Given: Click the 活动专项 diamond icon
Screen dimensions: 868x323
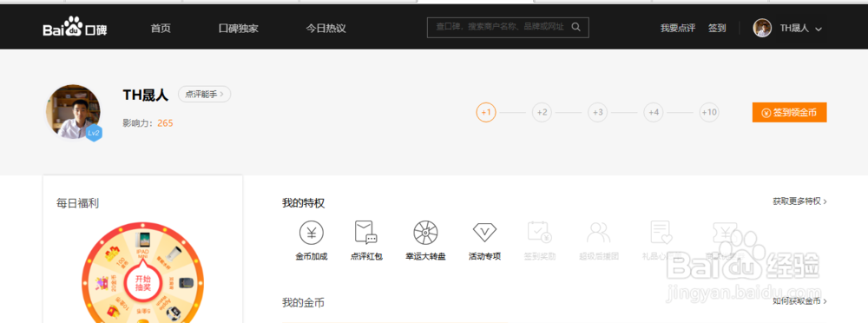Looking at the screenshot, I should tap(484, 232).
